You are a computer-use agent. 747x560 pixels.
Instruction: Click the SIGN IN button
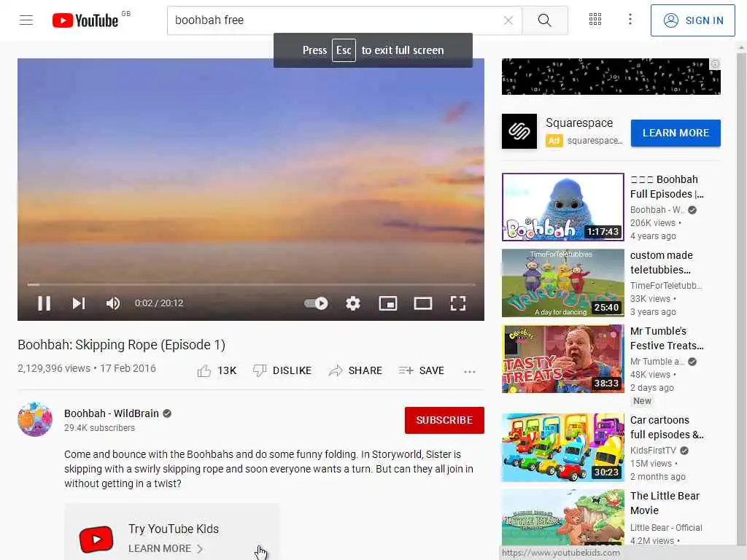[693, 20]
